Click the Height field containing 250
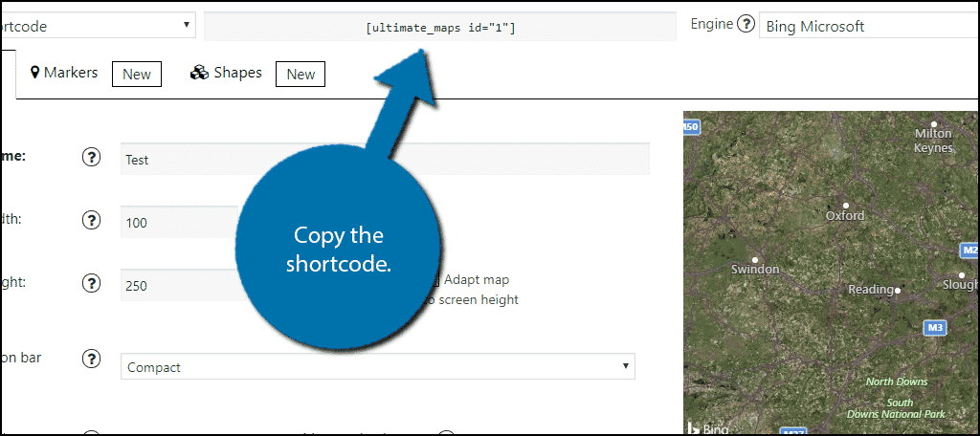This screenshot has height=436, width=980. click(x=178, y=285)
